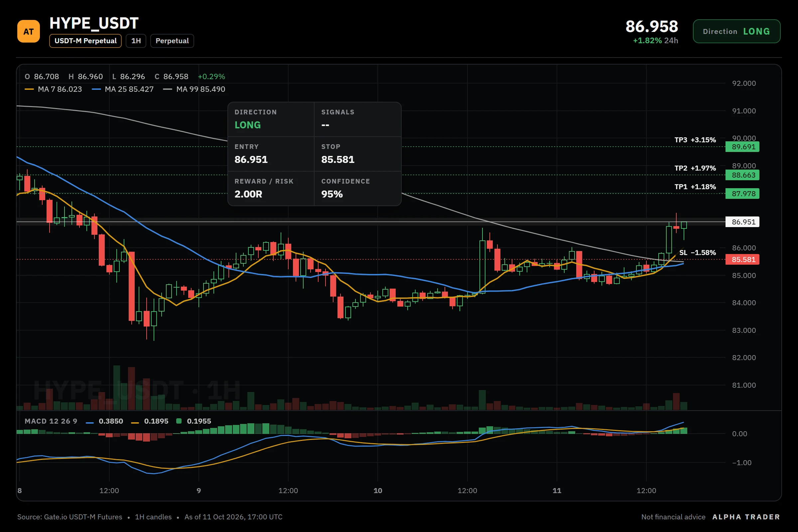Viewport: 798px width, 532px height.
Task: Click the red 85.581 stop price tag
Action: point(742,260)
